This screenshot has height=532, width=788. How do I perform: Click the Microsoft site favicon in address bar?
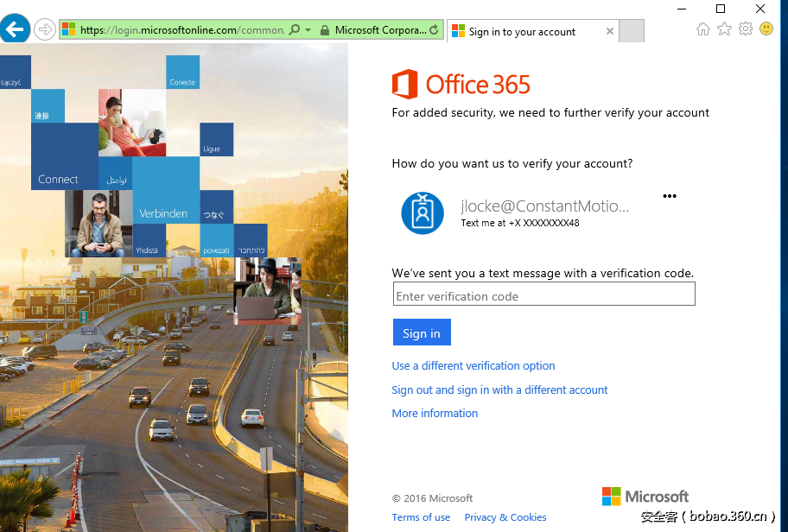pyautogui.click(x=68, y=29)
